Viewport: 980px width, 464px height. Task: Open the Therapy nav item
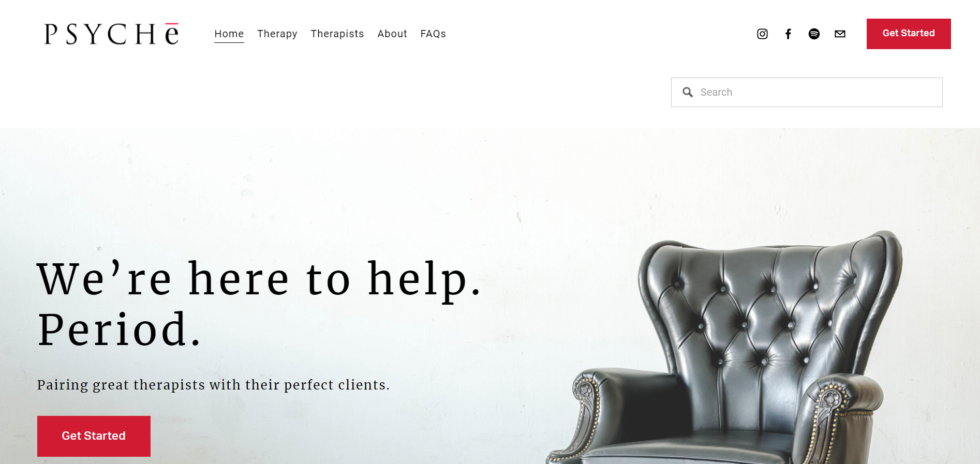click(277, 34)
